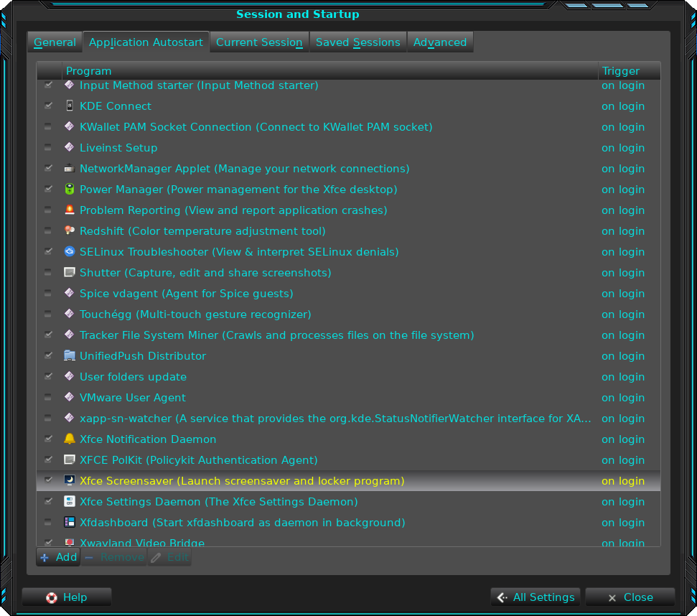
Task: Sort by the Program column header
Action: point(329,70)
